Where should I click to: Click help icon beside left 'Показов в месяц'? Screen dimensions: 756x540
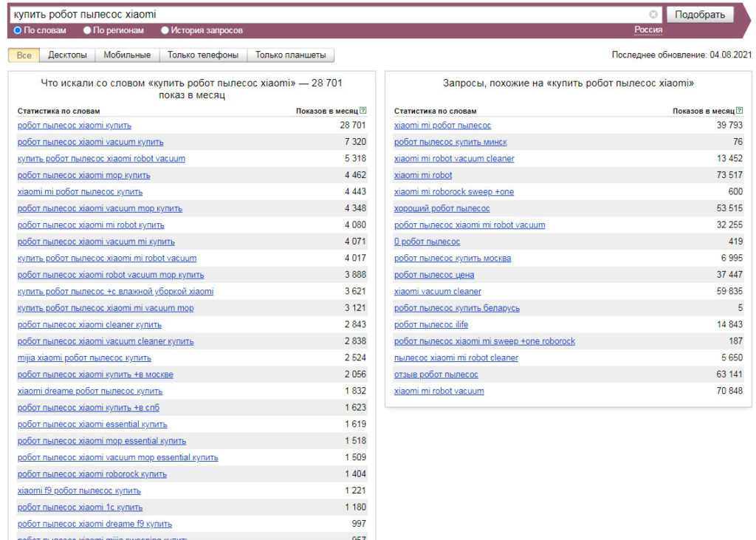click(x=363, y=111)
